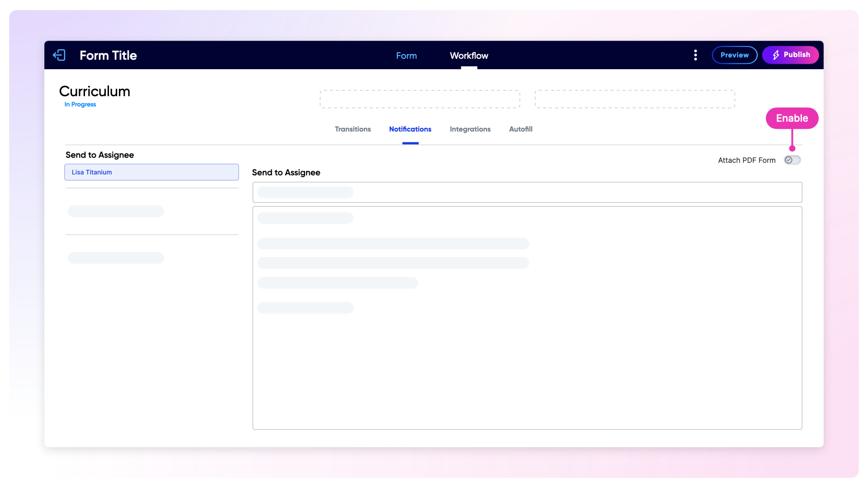The width and height of the screenshot is (868, 488).
Task: Click the email subject input field
Action: [527, 192]
